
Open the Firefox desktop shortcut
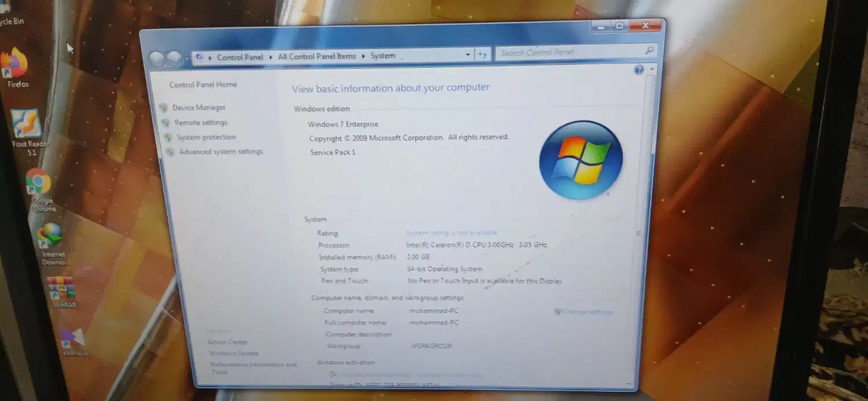click(15, 67)
